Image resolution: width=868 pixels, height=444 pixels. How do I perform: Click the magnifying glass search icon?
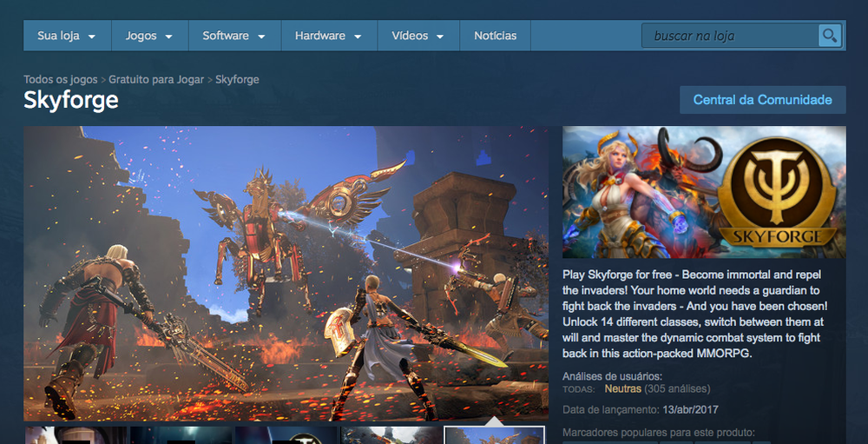[830, 36]
